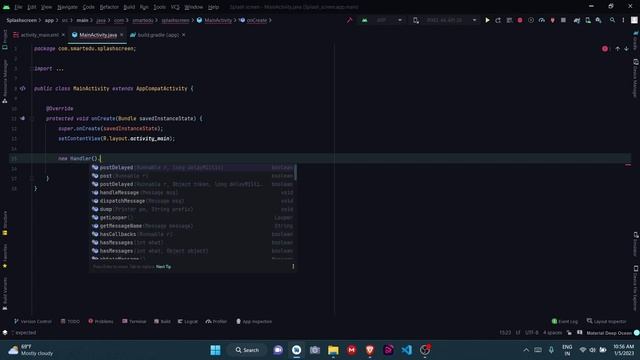Image resolution: width=640 pixels, height=360 pixels.
Task: Select handleMessage suggestion
Action: click(192, 193)
